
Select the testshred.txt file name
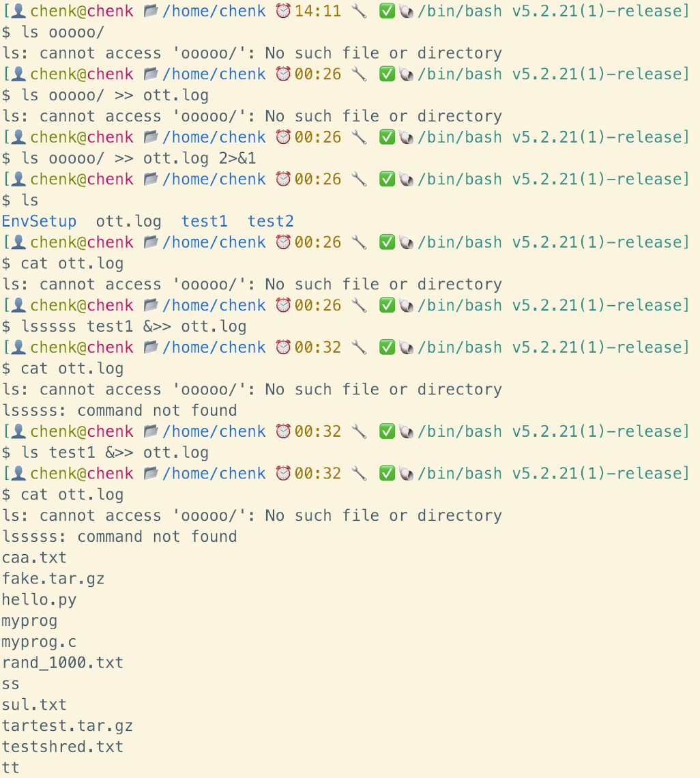[x=63, y=747]
